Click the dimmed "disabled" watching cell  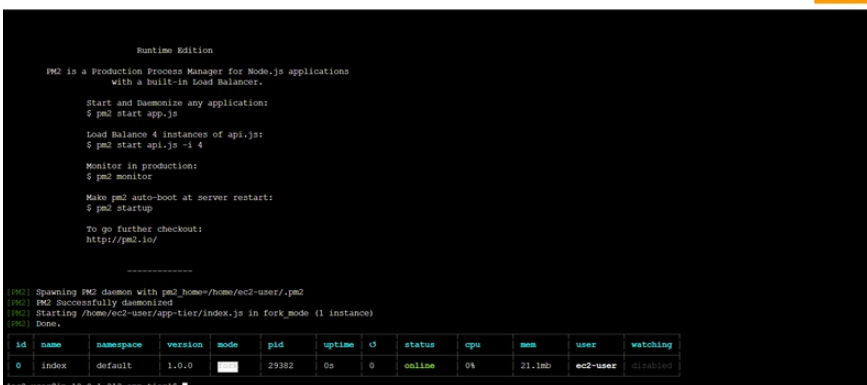tap(651, 366)
